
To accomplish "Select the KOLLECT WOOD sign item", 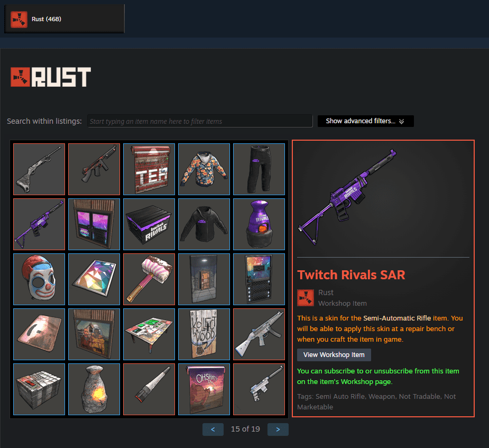I will point(204,334).
